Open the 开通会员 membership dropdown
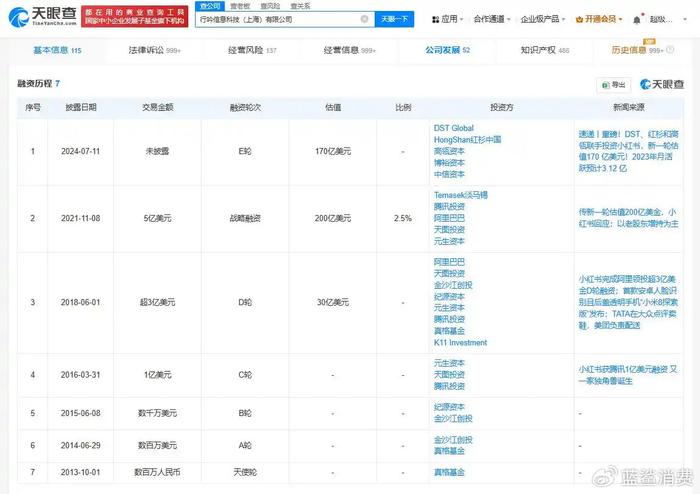The image size is (700, 494). (x=599, y=19)
